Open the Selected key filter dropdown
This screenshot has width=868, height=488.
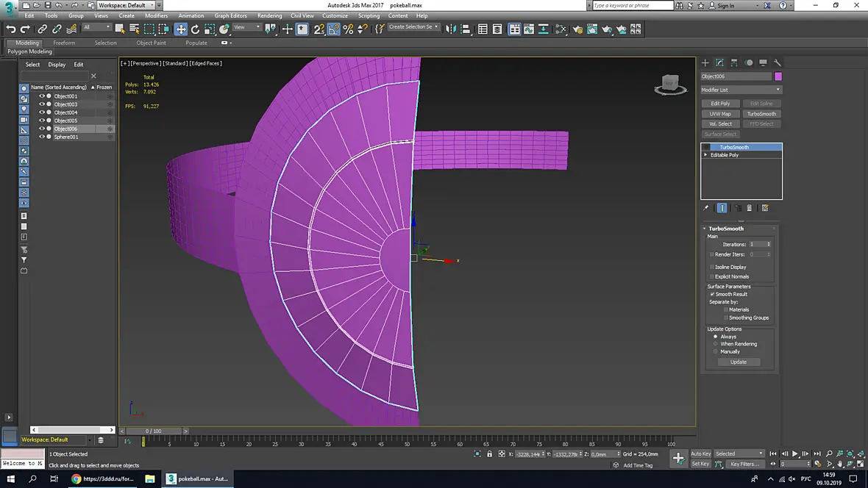tap(739, 453)
